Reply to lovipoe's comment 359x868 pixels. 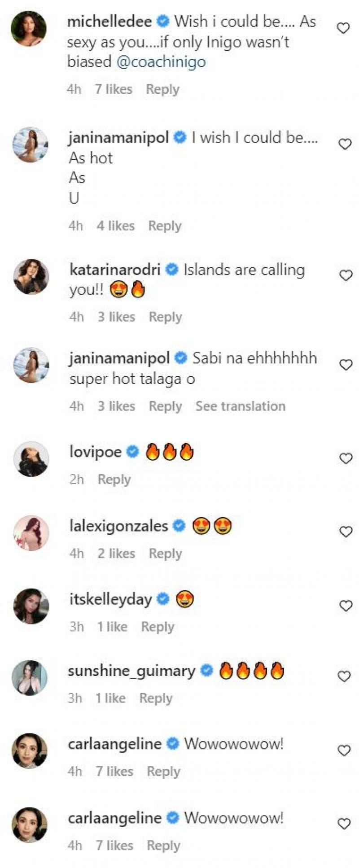point(114,480)
